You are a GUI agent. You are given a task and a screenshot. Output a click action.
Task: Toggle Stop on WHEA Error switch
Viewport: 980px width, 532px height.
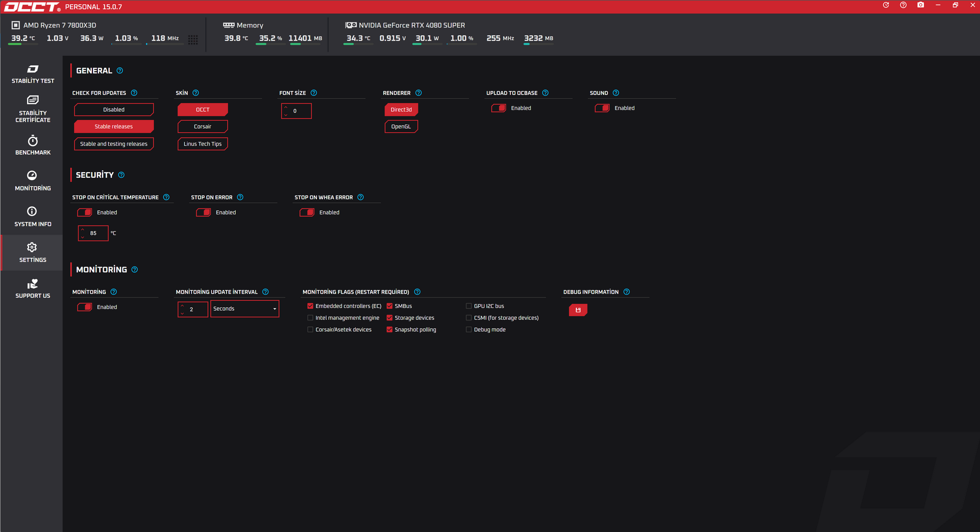point(307,212)
